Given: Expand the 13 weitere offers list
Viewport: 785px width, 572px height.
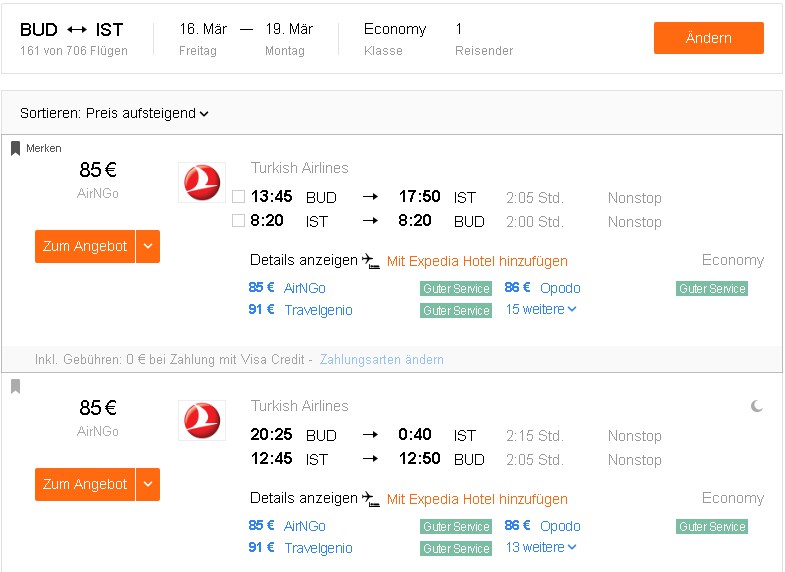Looking at the screenshot, I should (541, 547).
